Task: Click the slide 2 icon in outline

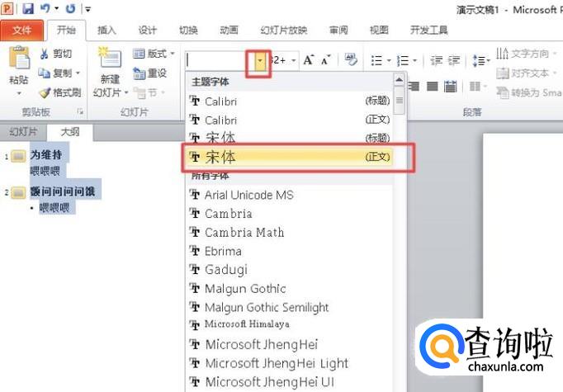Action: pyautogui.click(x=18, y=192)
